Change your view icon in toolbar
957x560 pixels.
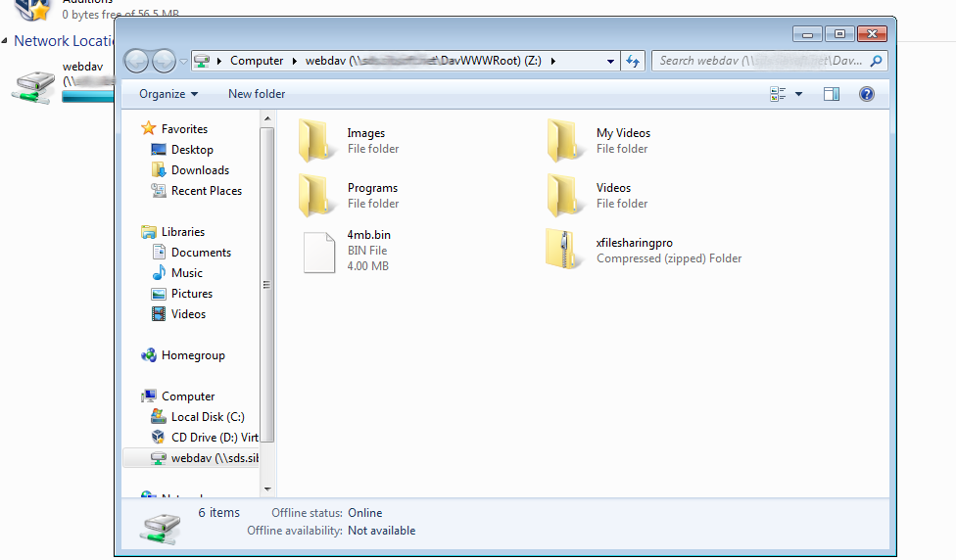point(778,94)
